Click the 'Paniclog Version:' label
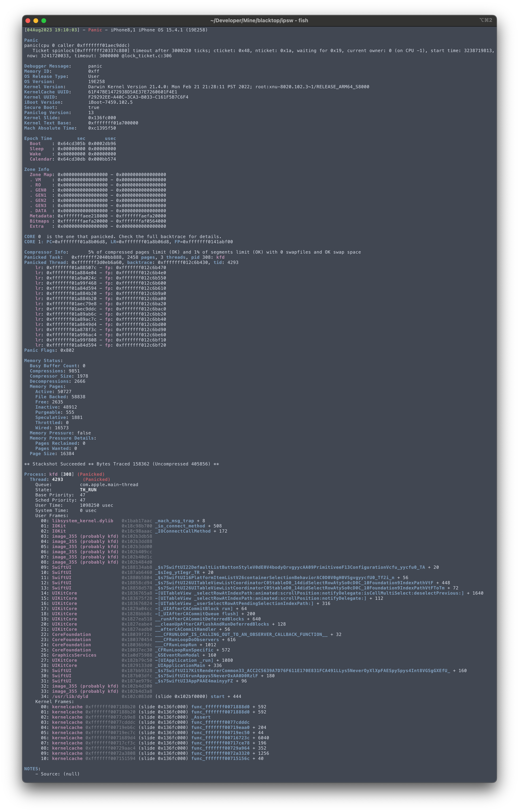The image size is (519, 812). (x=48, y=113)
